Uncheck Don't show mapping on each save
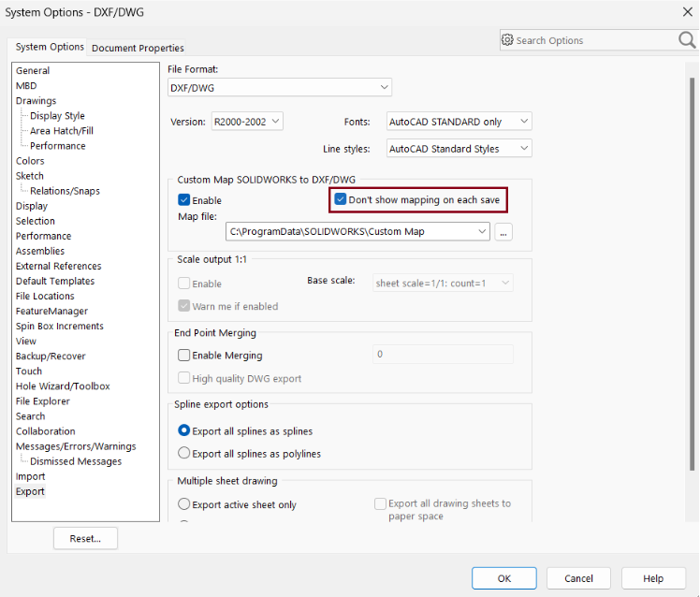The height and width of the screenshot is (597, 700). pos(342,200)
